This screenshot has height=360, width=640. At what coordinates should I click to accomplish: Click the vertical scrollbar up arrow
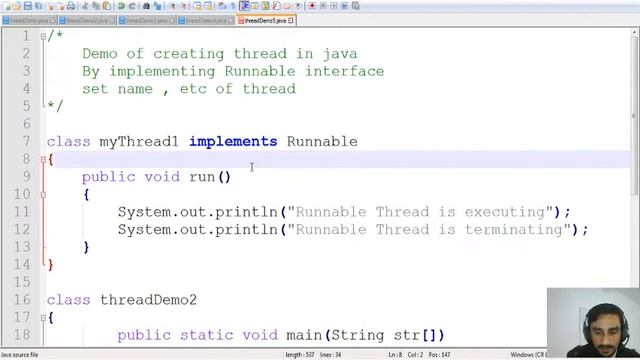635,32
